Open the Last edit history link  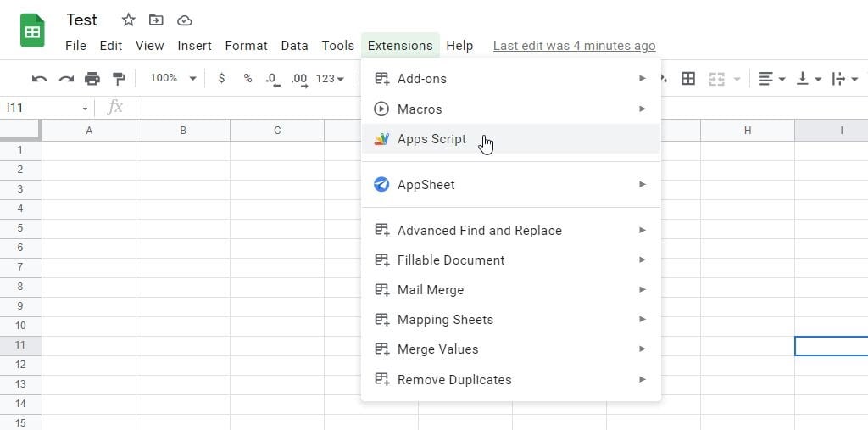point(574,46)
